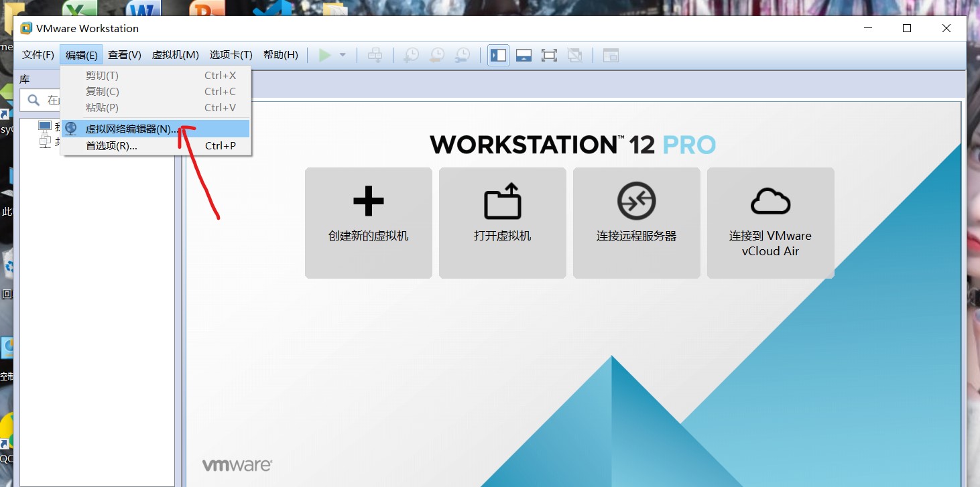
Task: Click the VMware Workstation title bar icon
Action: (26, 28)
